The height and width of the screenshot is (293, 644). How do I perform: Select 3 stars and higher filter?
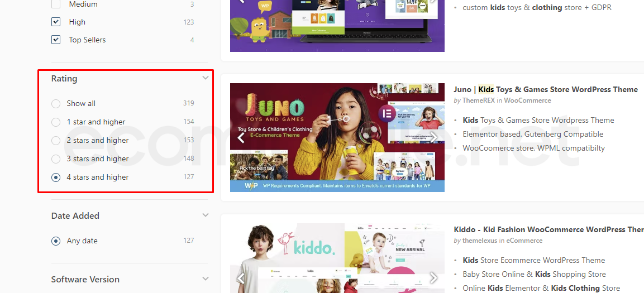[x=56, y=159]
